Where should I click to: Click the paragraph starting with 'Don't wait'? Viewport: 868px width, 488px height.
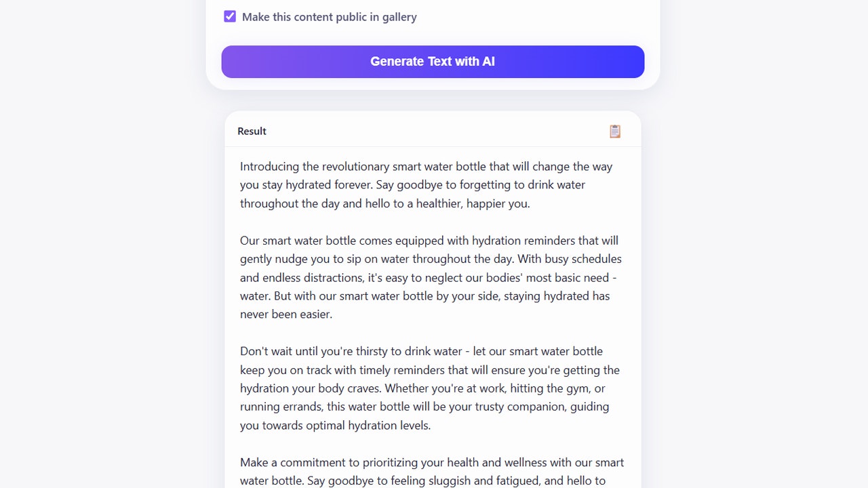pos(430,388)
